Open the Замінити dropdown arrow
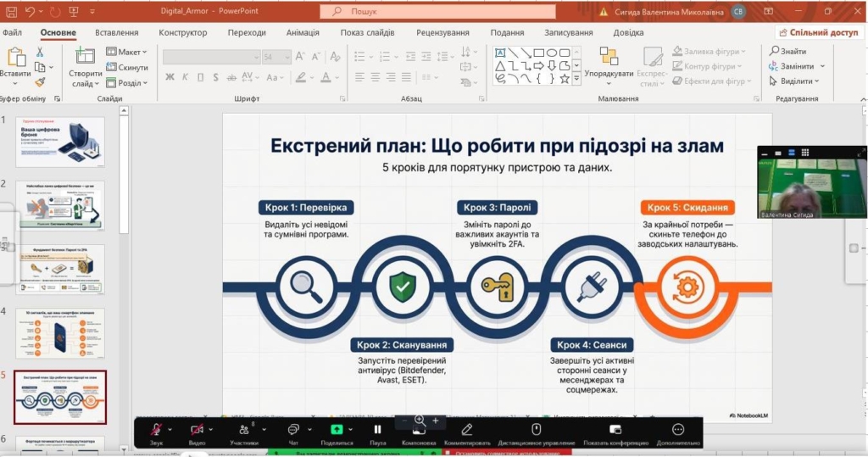This screenshot has width=868, height=457. [821, 67]
